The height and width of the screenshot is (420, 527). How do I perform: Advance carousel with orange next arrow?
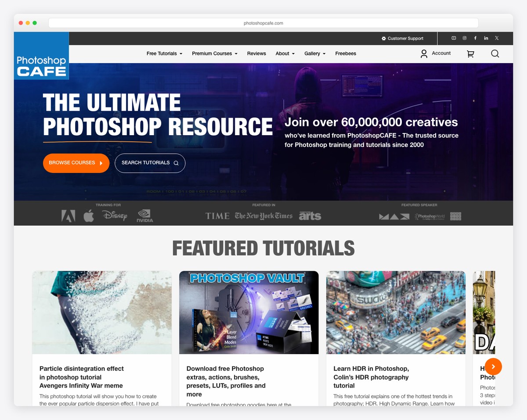[x=493, y=366]
